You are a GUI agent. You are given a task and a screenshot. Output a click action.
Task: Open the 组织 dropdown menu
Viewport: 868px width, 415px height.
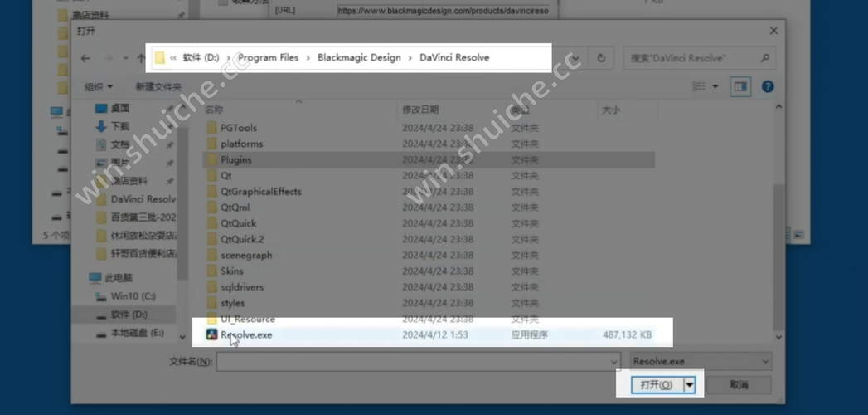pyautogui.click(x=98, y=86)
